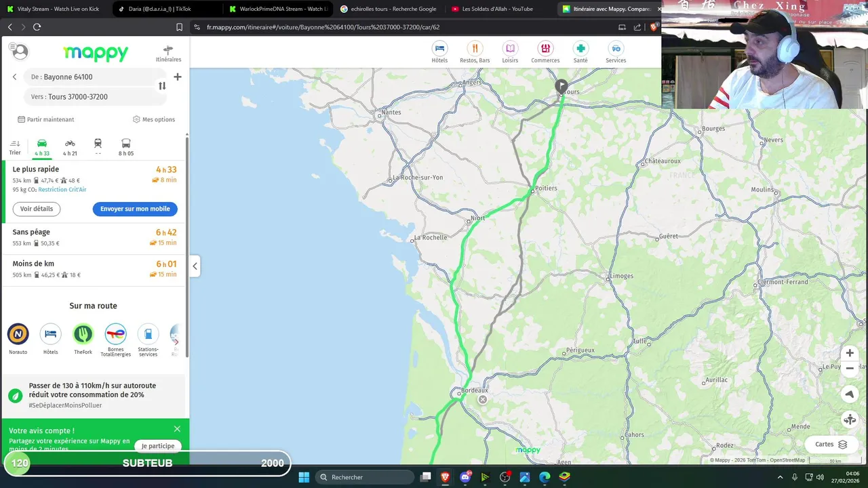Screen dimensions: 868x488
Task: Edit the departure field Bayonne 64100
Action: pyautogui.click(x=91, y=77)
